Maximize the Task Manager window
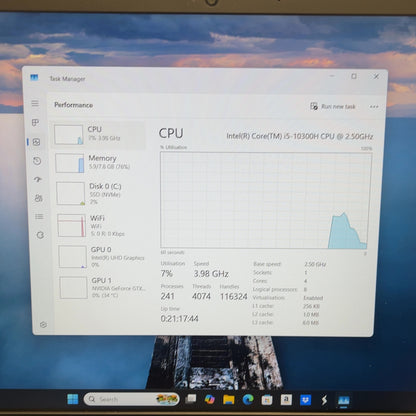The height and width of the screenshot is (416, 416). pos(354,76)
